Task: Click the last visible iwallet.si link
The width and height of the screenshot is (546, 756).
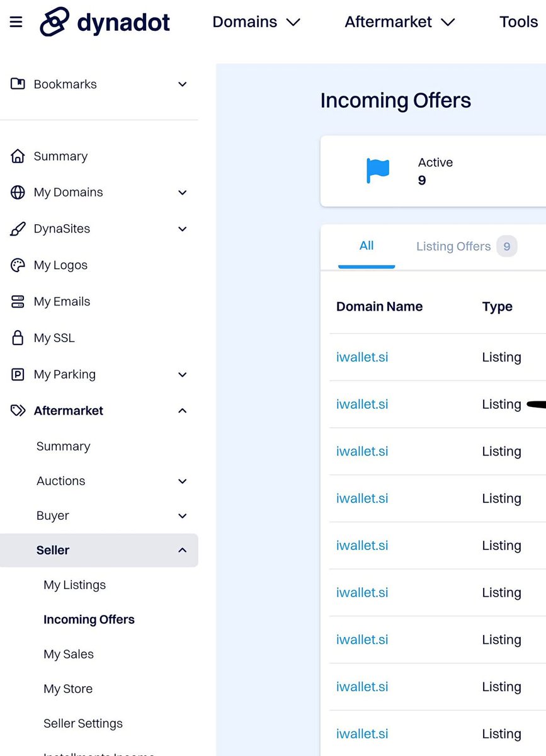Action: click(x=362, y=734)
